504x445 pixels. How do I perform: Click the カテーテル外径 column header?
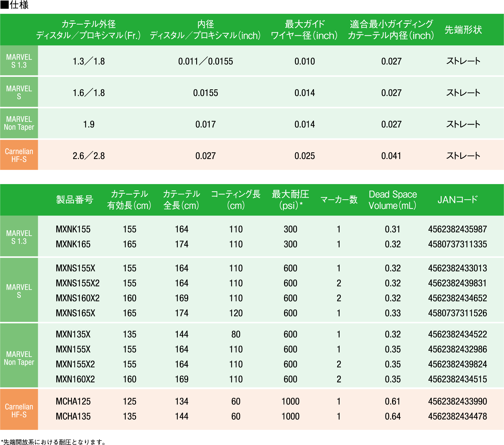click(88, 30)
